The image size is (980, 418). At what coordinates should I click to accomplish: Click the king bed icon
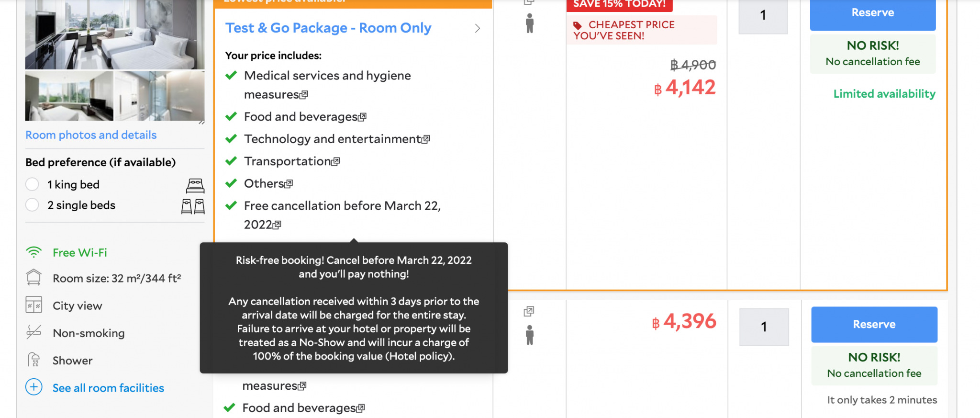click(x=195, y=185)
